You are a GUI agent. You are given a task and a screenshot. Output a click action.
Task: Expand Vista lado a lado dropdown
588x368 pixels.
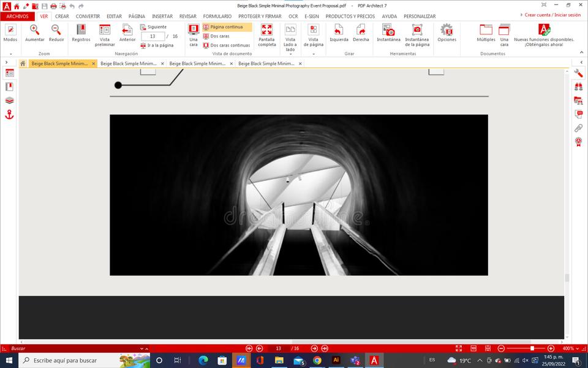coord(290,54)
